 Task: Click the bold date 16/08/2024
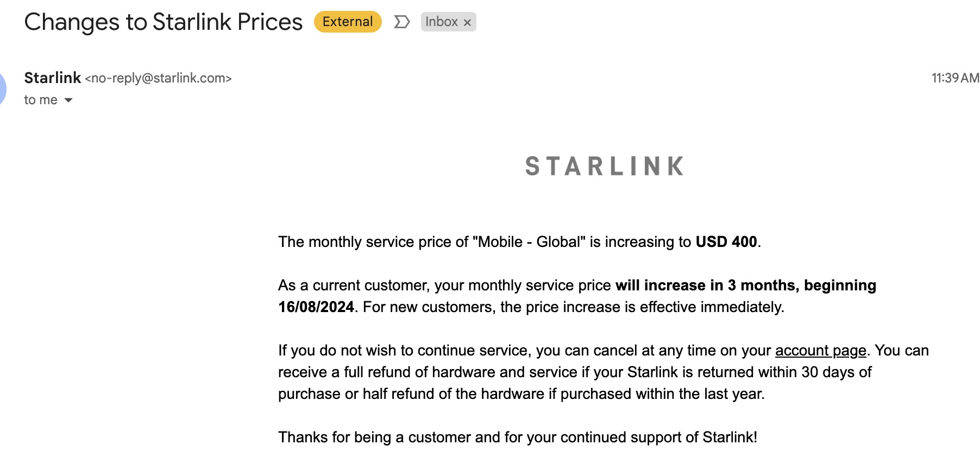316,307
